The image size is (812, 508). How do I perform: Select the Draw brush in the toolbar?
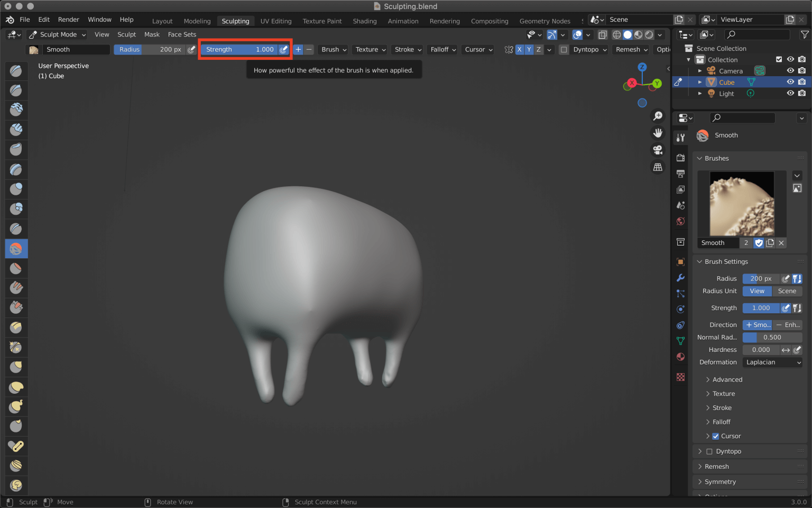tap(16, 70)
